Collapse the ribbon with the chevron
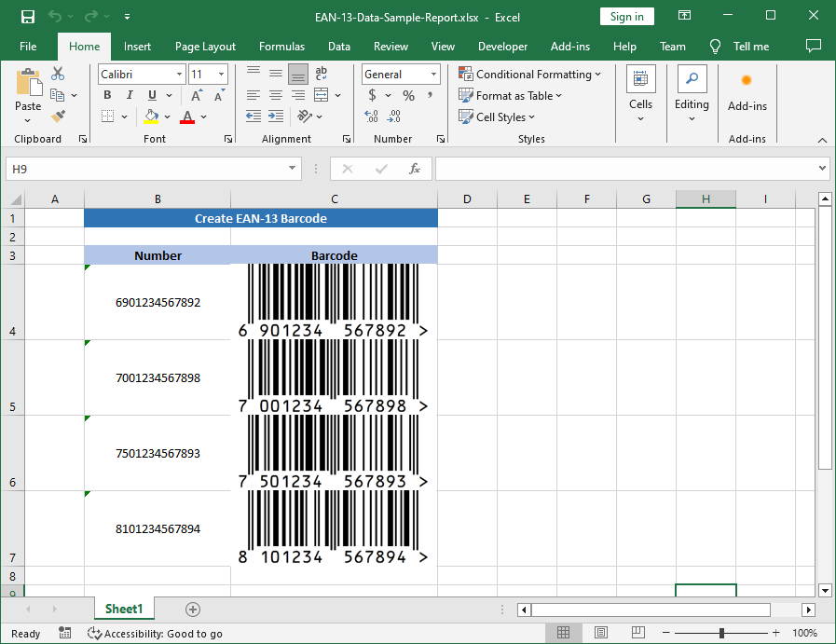Viewport: 836px width, 644px height. coord(822,140)
